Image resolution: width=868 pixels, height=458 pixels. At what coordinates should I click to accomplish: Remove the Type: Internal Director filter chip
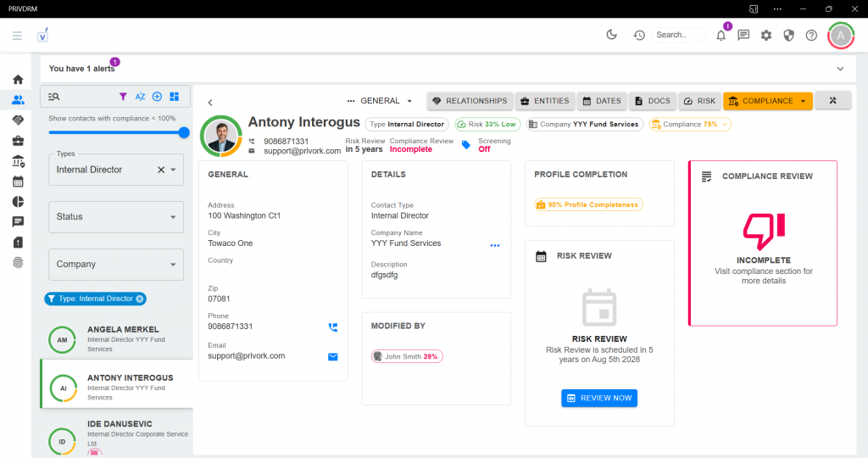pos(140,299)
